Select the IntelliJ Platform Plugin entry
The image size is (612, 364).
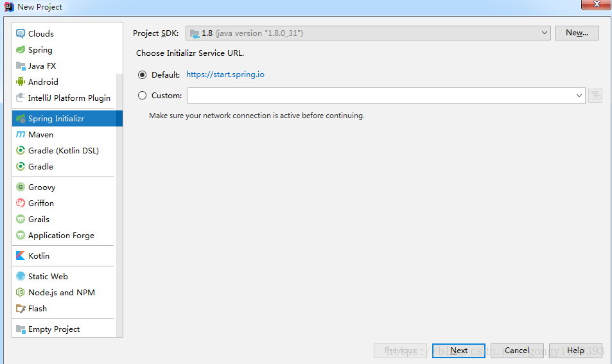pyautogui.click(x=64, y=98)
